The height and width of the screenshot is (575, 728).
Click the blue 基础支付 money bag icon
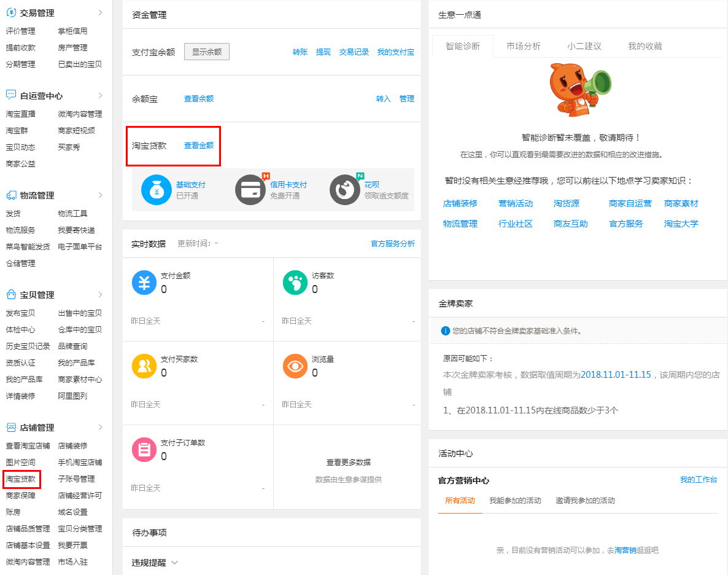coord(157,190)
